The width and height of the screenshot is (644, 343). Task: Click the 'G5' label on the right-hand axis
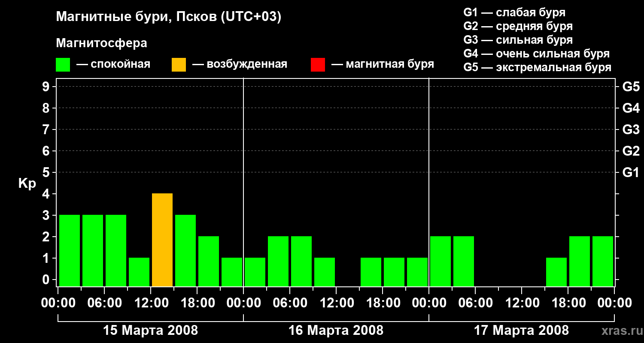coord(631,87)
